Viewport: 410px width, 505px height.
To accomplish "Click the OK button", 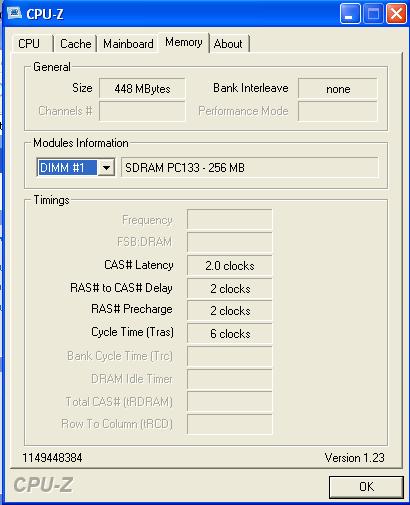I will pyautogui.click(x=366, y=486).
